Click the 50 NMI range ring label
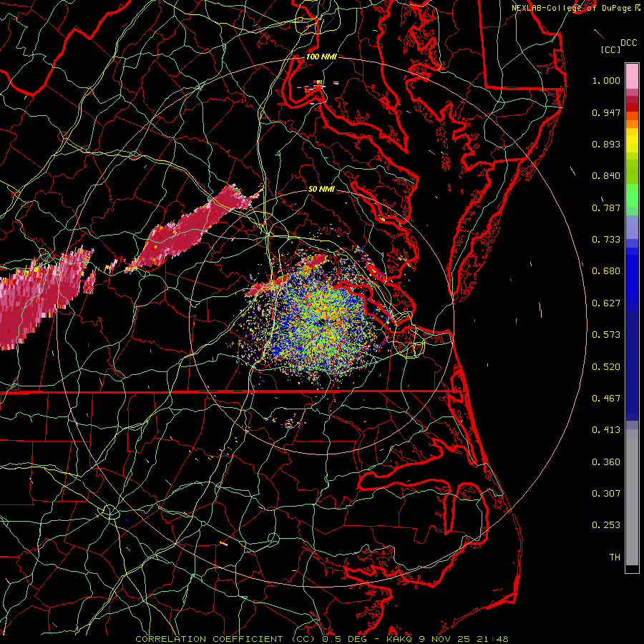The width and height of the screenshot is (644, 644). click(x=321, y=189)
